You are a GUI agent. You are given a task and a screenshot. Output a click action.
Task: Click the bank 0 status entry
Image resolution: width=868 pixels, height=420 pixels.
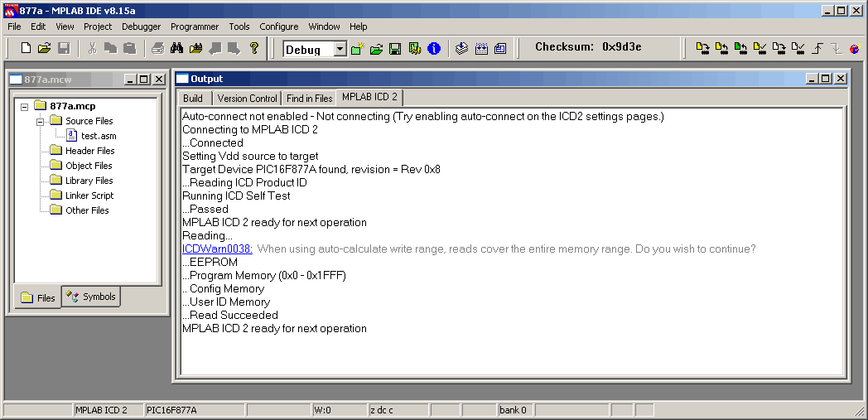pos(515,410)
